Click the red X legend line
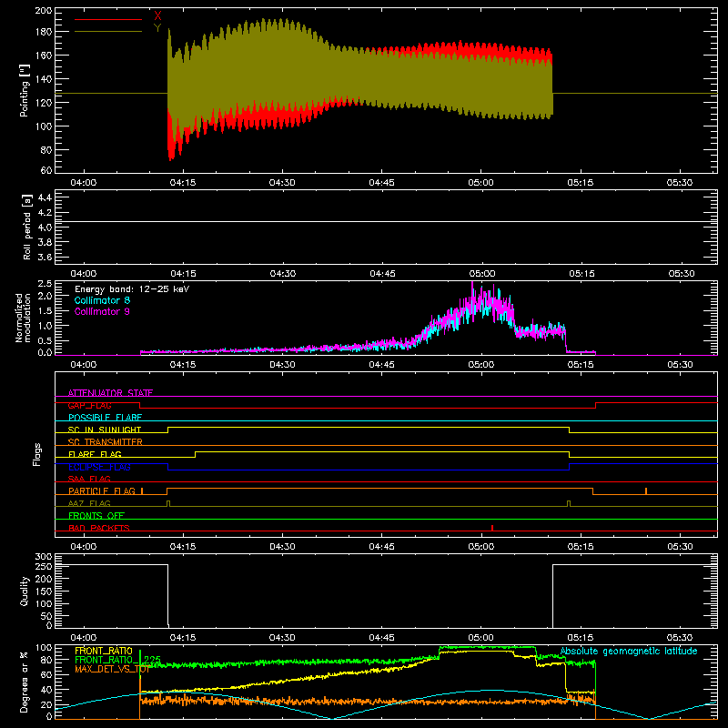 click(108, 19)
